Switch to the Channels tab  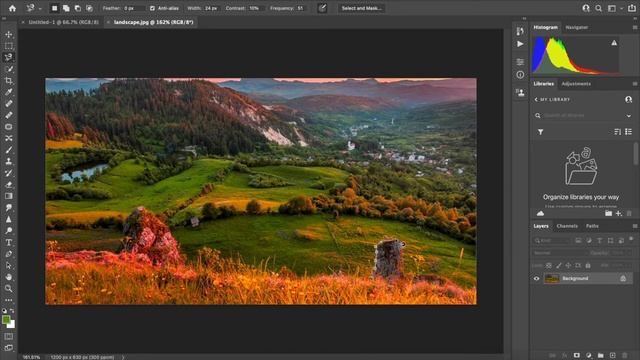[x=567, y=226]
